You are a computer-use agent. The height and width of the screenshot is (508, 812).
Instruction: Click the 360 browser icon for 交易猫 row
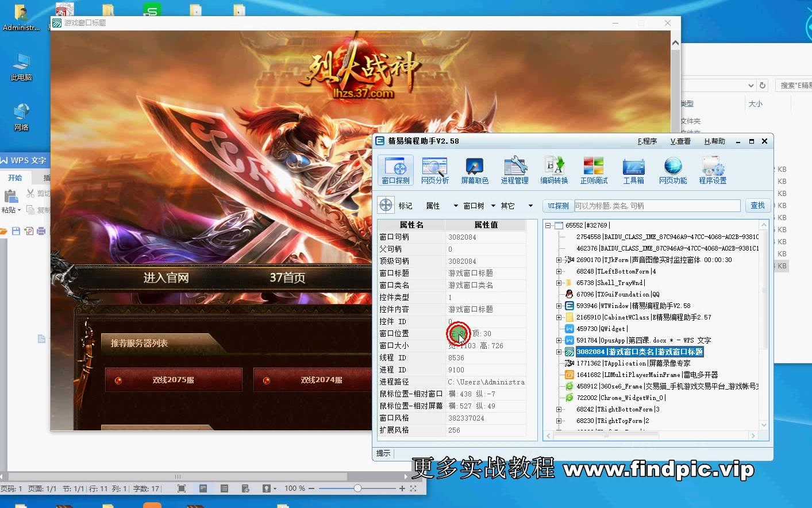(x=569, y=386)
